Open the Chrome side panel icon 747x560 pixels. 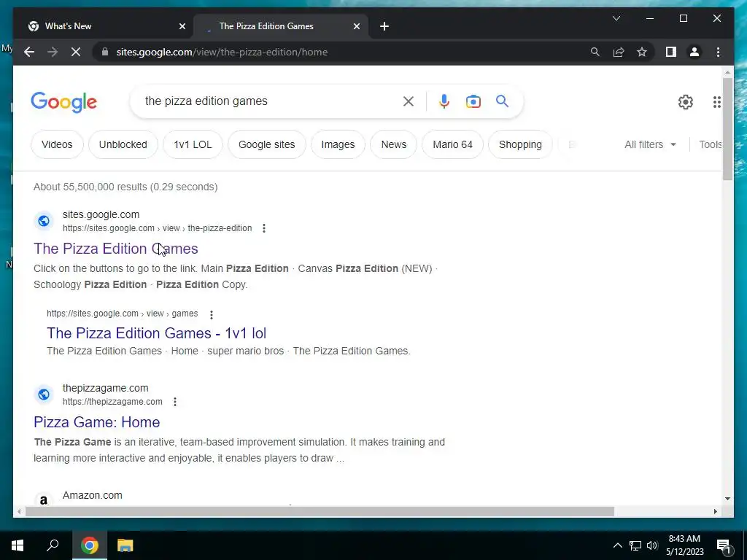pyautogui.click(x=671, y=52)
